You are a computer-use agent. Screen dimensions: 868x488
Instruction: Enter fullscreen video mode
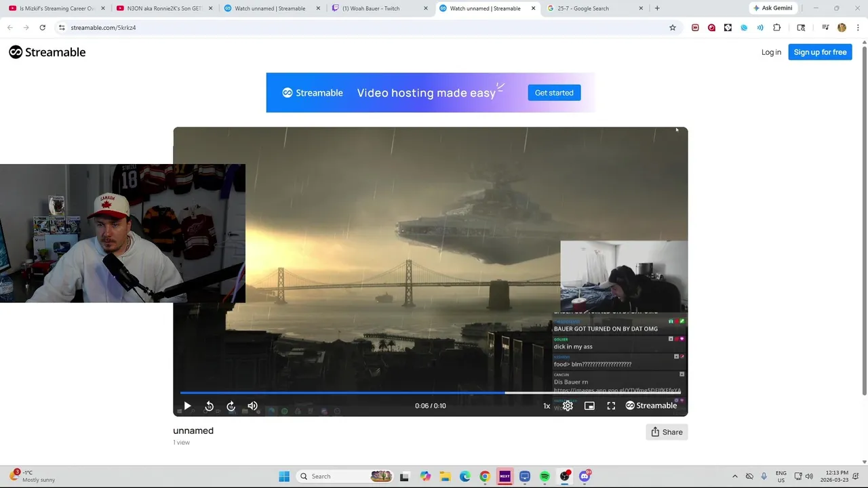pyautogui.click(x=611, y=406)
